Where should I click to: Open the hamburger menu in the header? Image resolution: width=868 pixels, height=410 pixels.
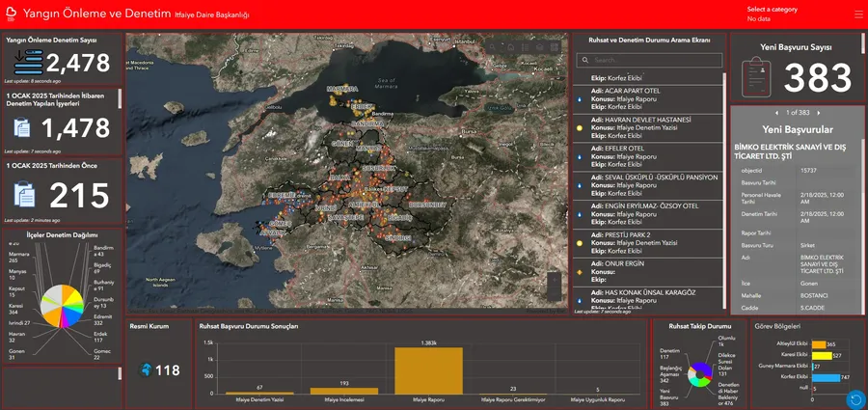[857, 14]
